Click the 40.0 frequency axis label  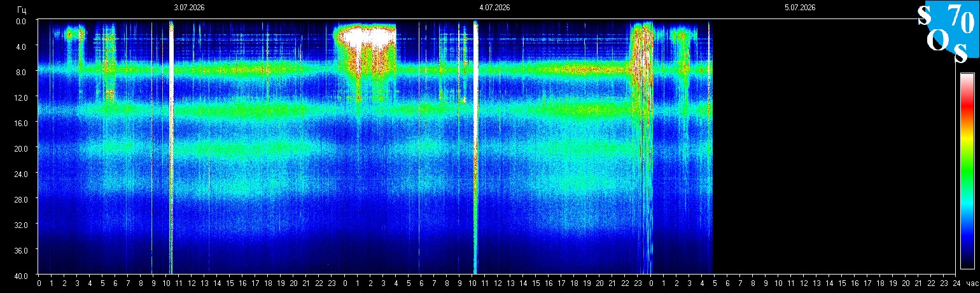pyautogui.click(x=20, y=276)
